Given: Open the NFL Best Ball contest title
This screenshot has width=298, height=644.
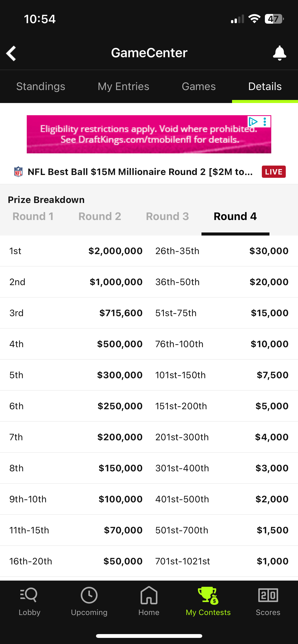Looking at the screenshot, I should [x=140, y=172].
